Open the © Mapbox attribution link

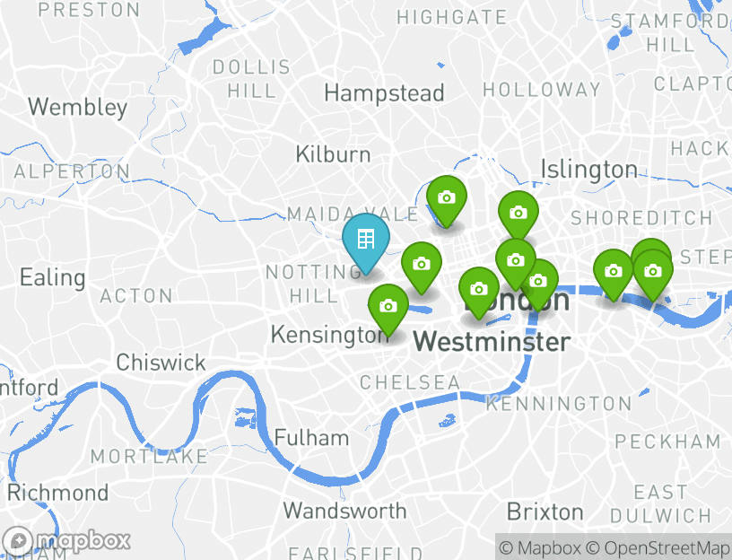[540, 547]
